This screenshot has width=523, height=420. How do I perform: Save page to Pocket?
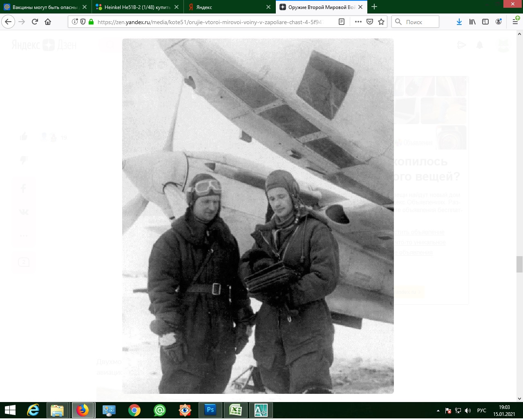point(370,22)
